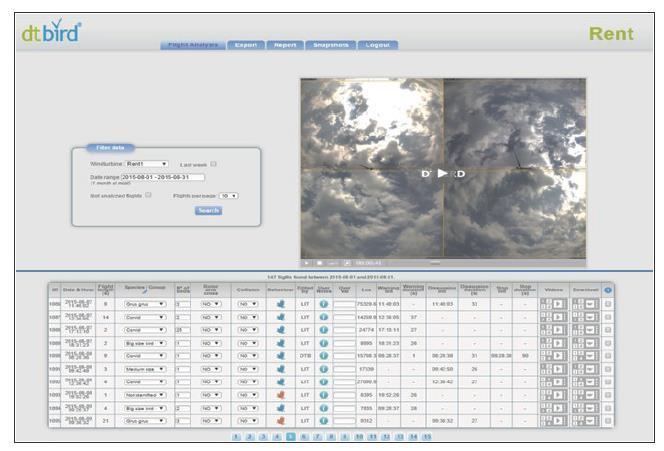Click the number of birds field showing 25
Screen dimensions: 664x451
(183, 330)
